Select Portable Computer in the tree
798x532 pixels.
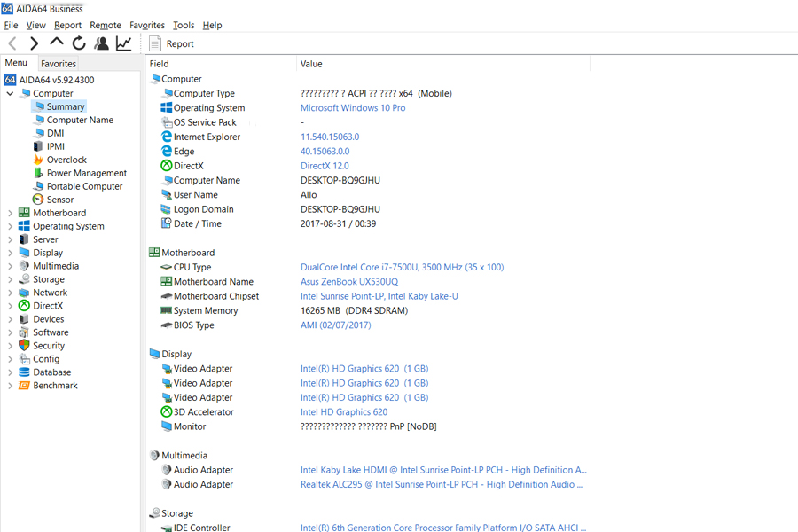84,186
